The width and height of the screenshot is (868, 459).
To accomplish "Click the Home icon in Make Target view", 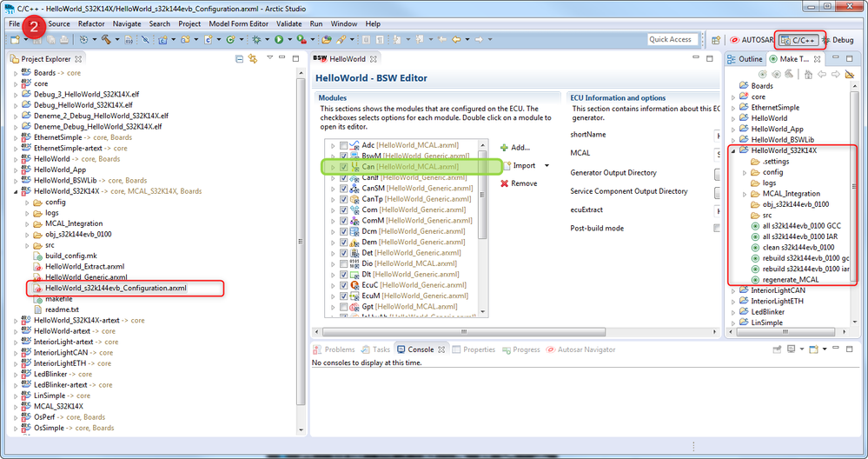I will (x=808, y=74).
